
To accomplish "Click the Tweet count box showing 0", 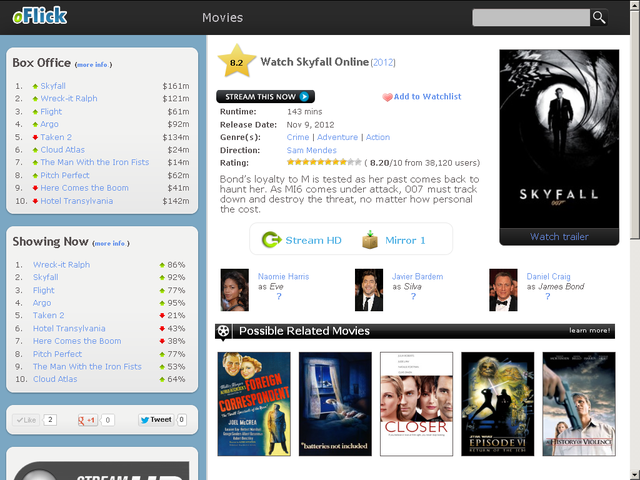I will pyautogui.click(x=182, y=420).
